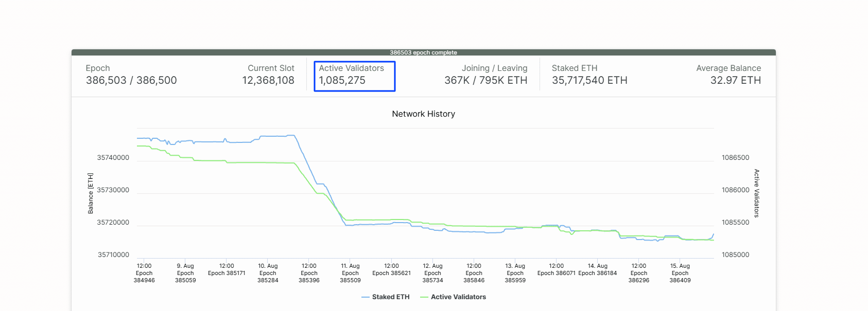Click the 10. Aug Epoch 385284 axis label
The width and height of the screenshot is (868, 311).
268,273
